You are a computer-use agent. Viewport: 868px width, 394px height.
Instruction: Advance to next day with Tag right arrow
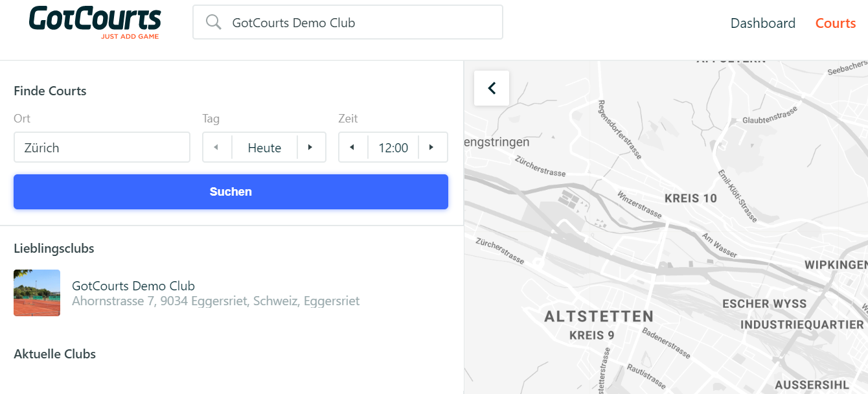point(310,148)
